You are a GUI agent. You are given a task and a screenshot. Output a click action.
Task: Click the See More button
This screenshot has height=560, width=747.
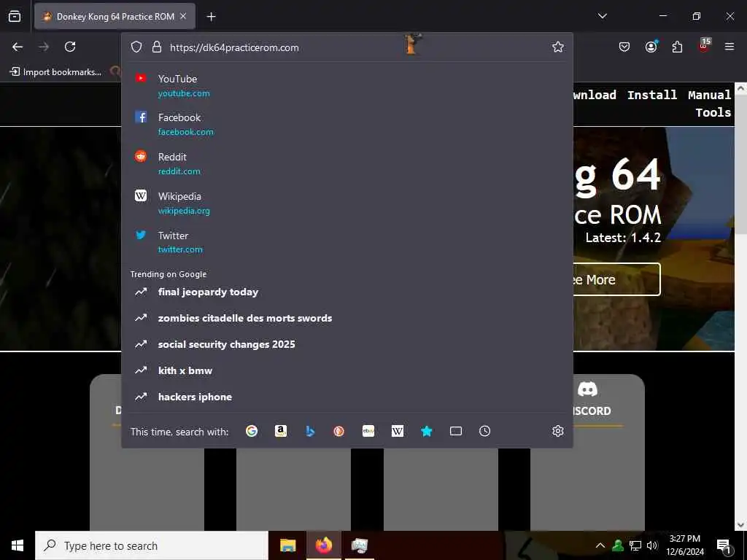pyautogui.click(x=616, y=279)
